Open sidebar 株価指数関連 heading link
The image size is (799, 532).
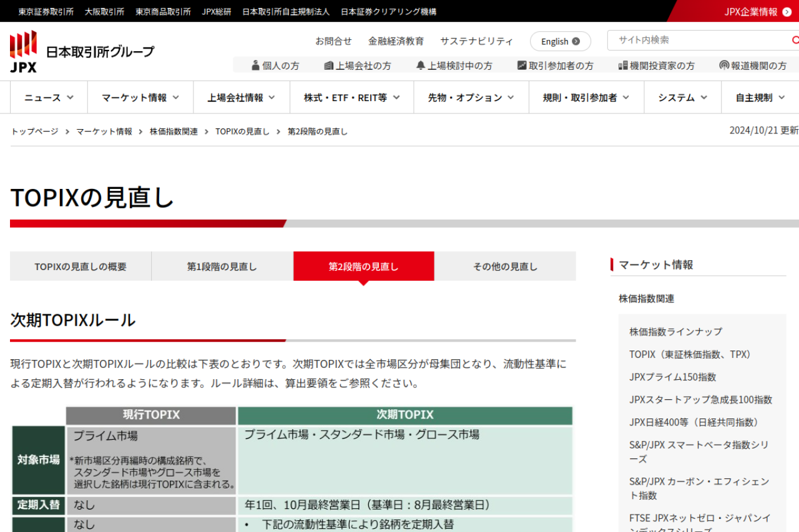(x=647, y=298)
